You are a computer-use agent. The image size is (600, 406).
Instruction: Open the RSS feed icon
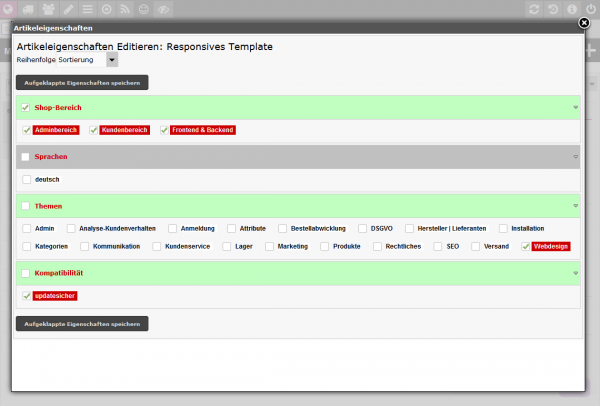(125, 9)
